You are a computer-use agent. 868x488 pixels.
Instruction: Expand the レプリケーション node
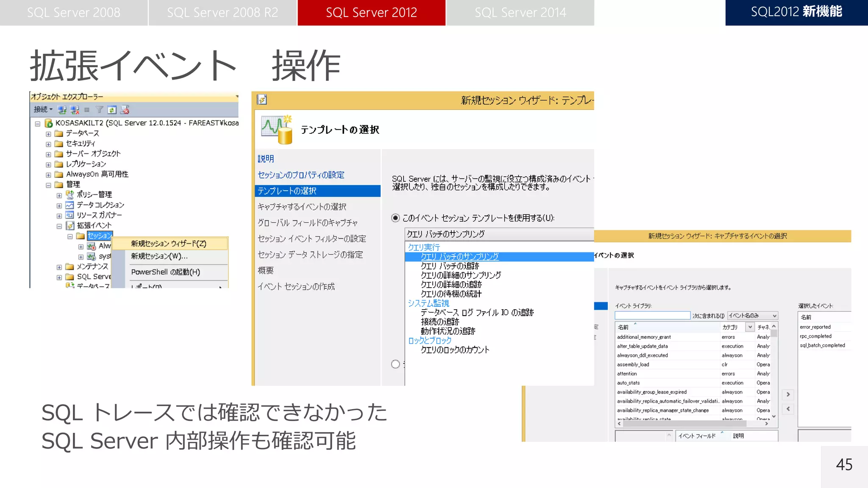click(x=48, y=164)
